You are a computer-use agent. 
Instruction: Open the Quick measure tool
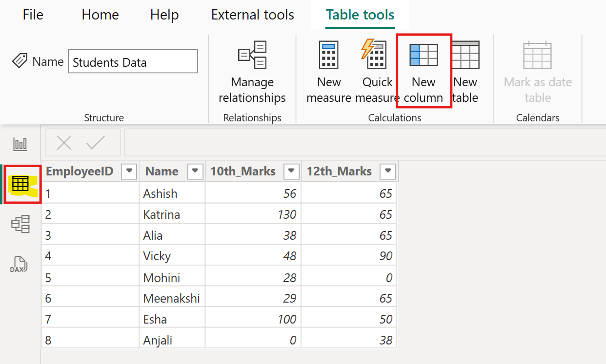point(374,71)
